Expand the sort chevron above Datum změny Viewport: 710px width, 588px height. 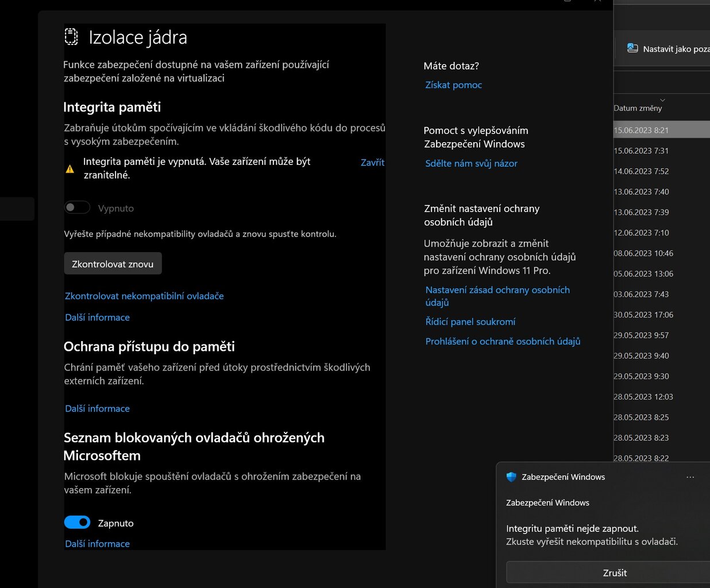pyautogui.click(x=662, y=100)
